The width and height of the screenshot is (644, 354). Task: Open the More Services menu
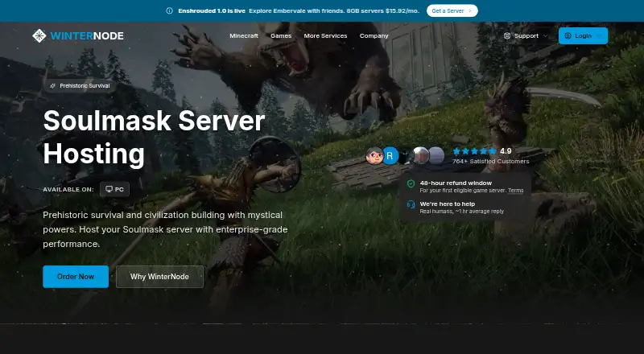point(325,35)
